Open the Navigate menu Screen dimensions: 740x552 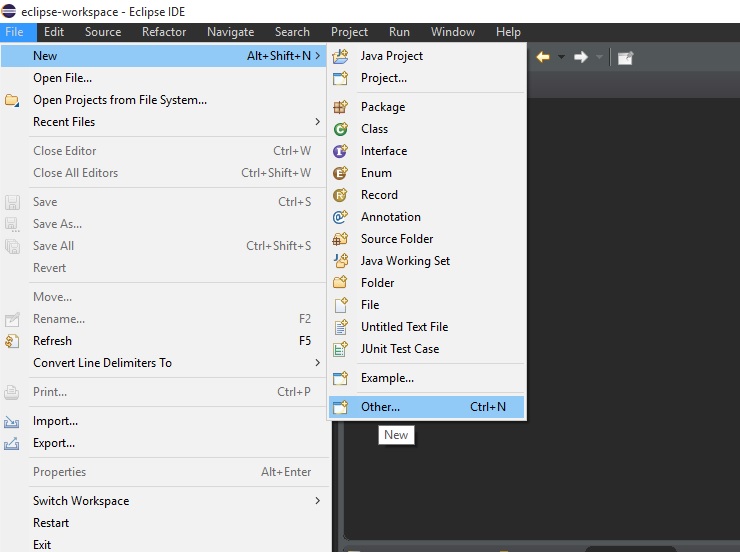coord(230,32)
